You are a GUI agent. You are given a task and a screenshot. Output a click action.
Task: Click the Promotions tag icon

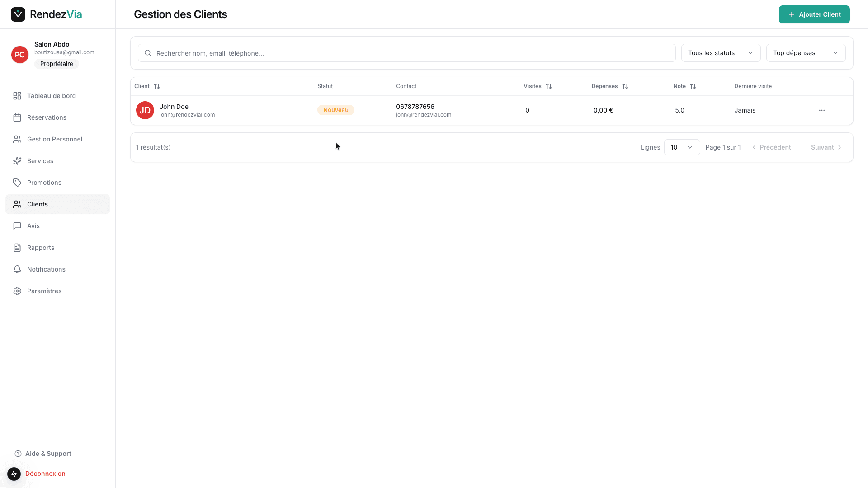pos(17,183)
